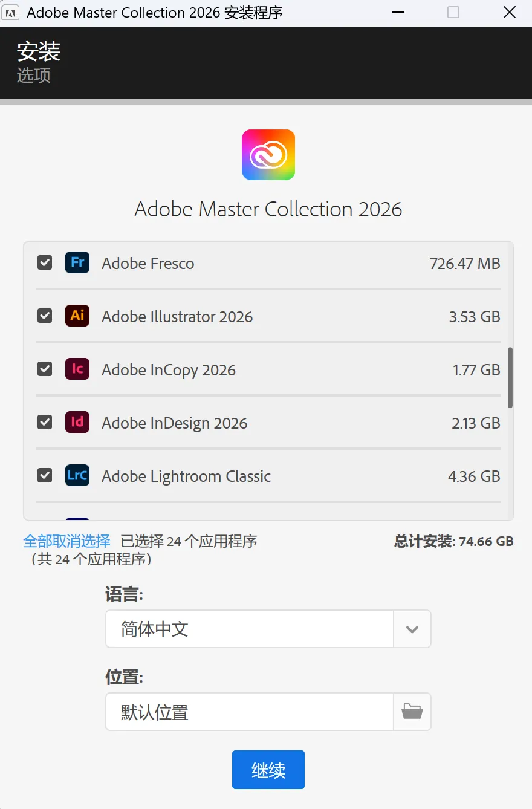
Task: Expand the language dropdown arrow
Action: click(x=412, y=629)
